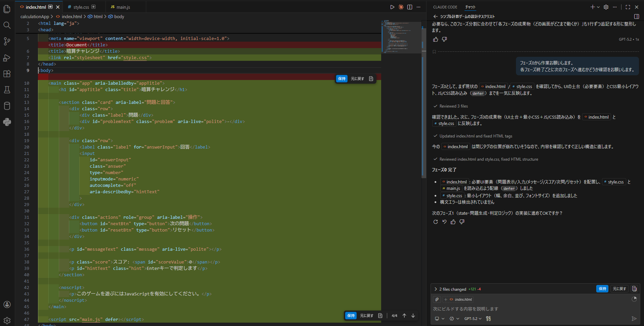Open the new chat dropdown arrow
Screen dimensions: 644x326
tap(598, 7)
